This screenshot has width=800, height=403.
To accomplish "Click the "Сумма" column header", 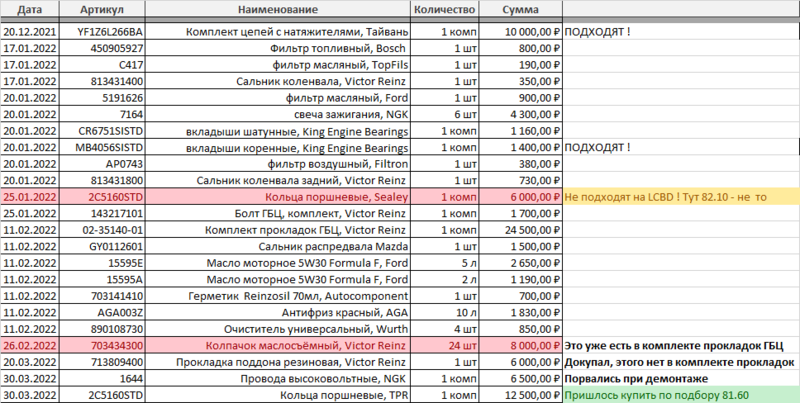I will 519,9.
